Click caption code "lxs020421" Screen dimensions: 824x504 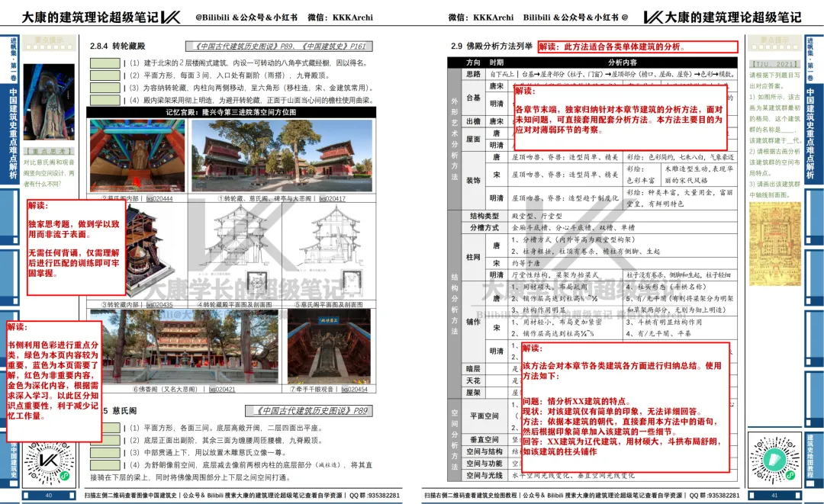pos(222,389)
